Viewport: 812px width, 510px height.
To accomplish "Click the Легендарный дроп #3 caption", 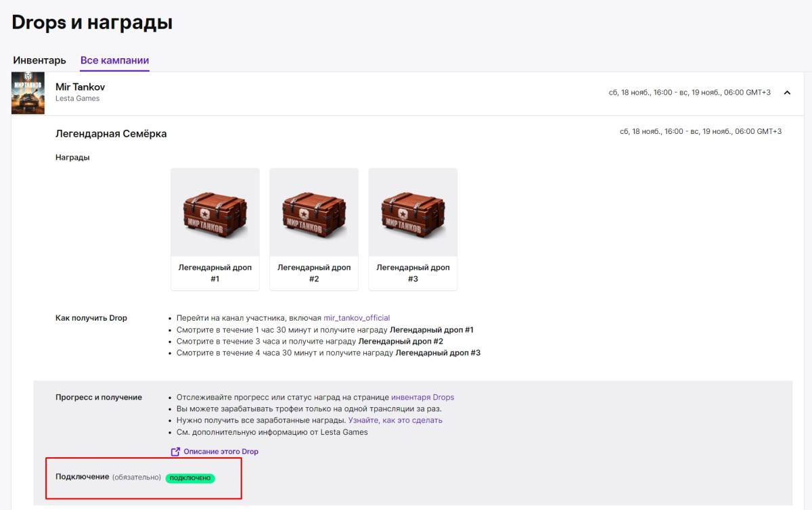I will click(413, 273).
